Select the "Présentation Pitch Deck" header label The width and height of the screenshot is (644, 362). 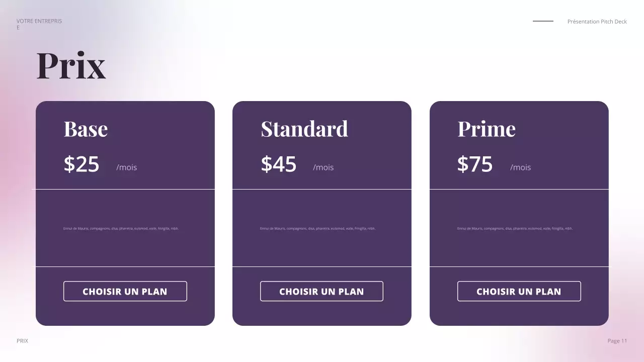597,22
